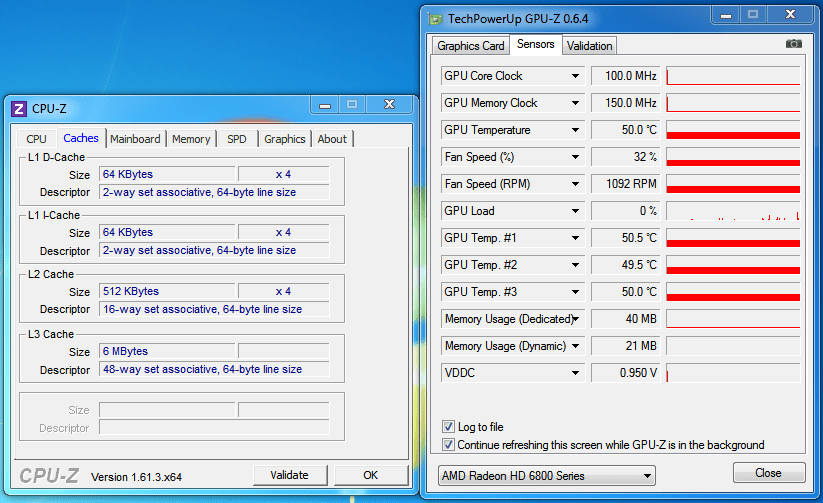Select the GPU-Z Sensors tab
The width and height of the screenshot is (823, 503).
[x=535, y=45]
